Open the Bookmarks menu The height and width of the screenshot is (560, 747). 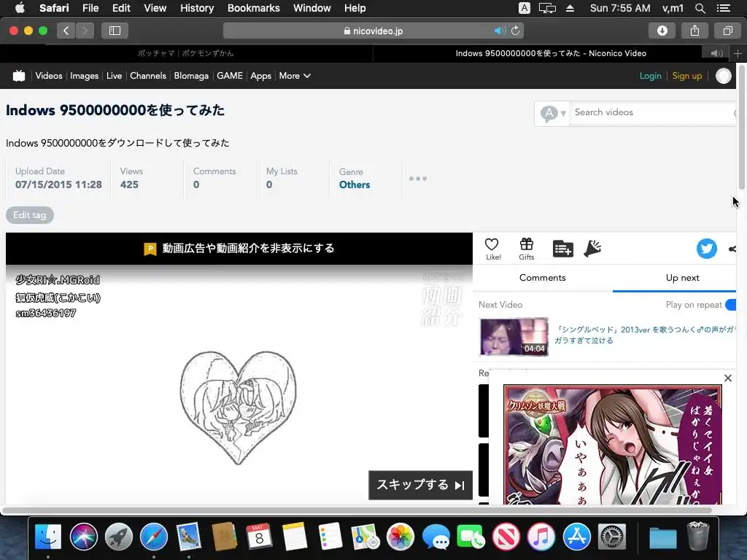(x=253, y=8)
